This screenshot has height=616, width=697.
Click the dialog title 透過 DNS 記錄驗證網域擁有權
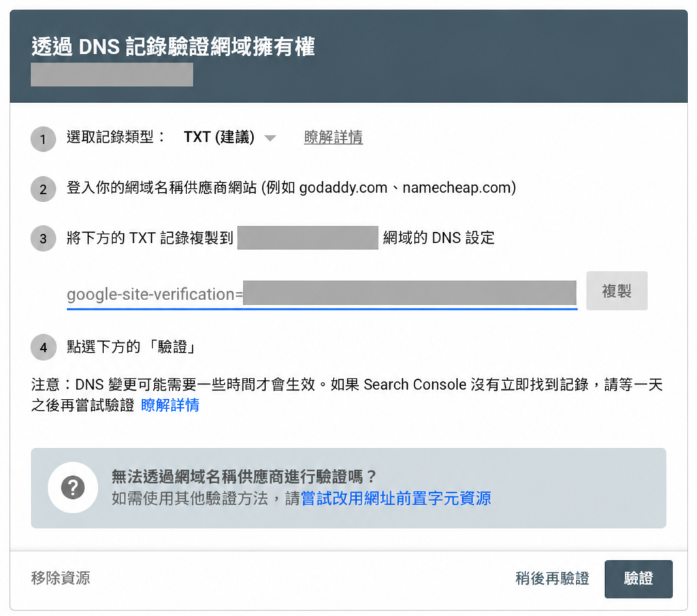tap(173, 47)
